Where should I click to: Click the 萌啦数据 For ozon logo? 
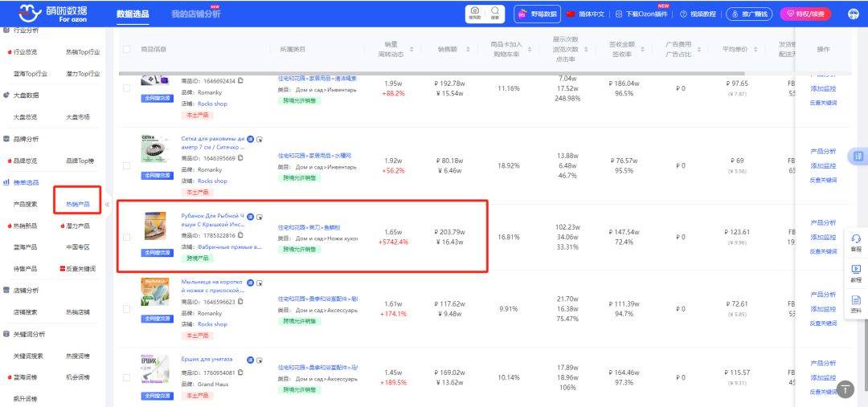coord(52,14)
